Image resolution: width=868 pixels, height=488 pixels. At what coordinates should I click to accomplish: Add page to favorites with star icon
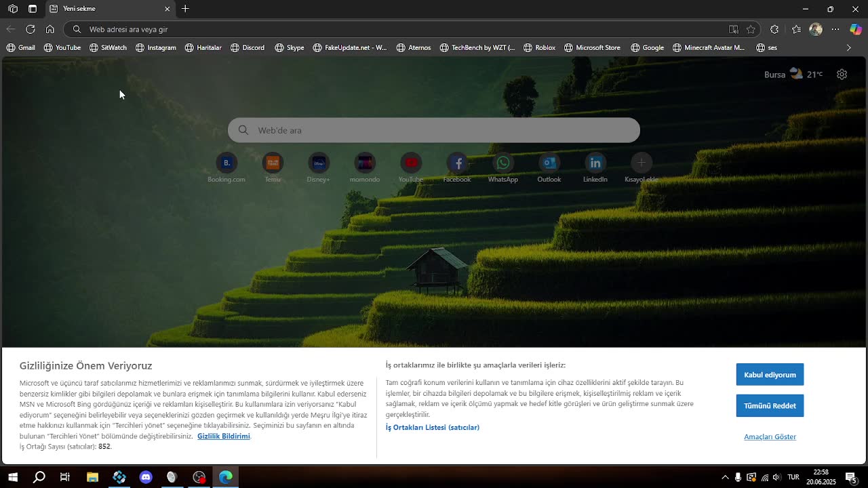point(751,29)
